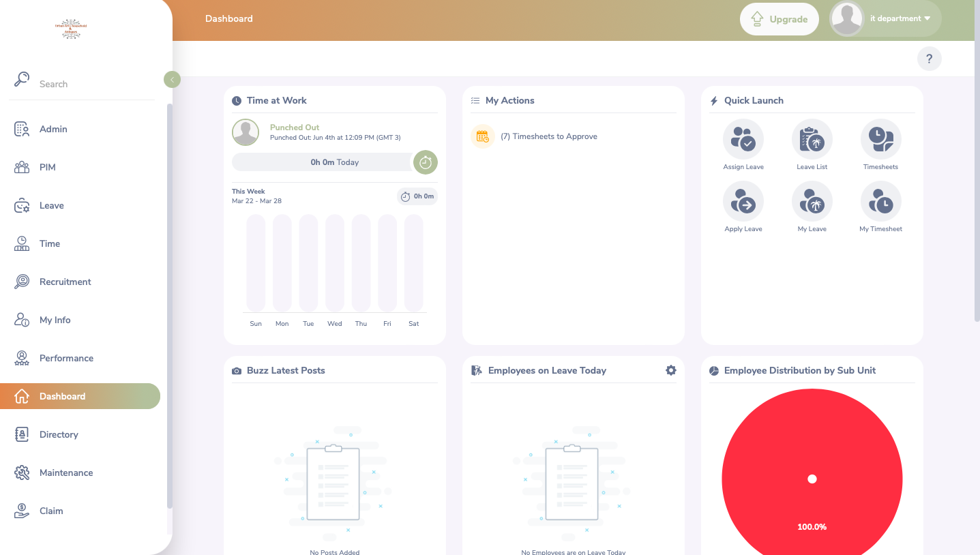
Task: Open the Employees on Leave settings gear
Action: pyautogui.click(x=671, y=370)
